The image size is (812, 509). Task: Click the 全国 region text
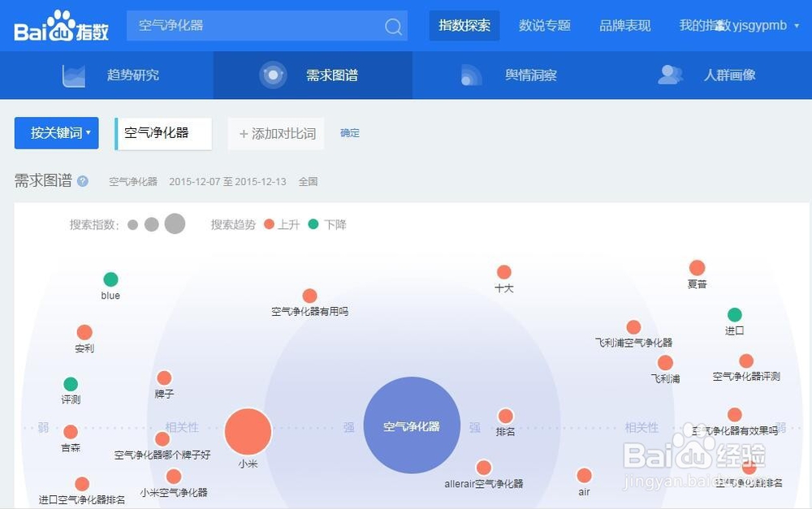pyautogui.click(x=308, y=182)
